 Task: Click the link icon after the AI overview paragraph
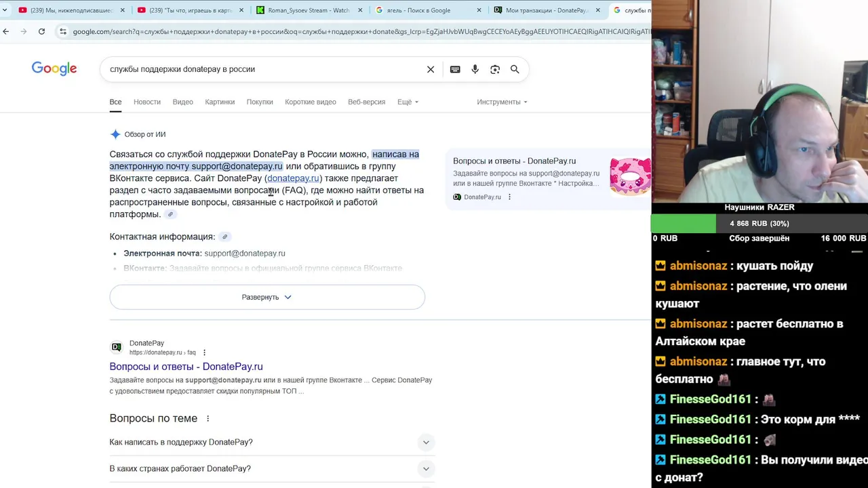click(x=170, y=214)
